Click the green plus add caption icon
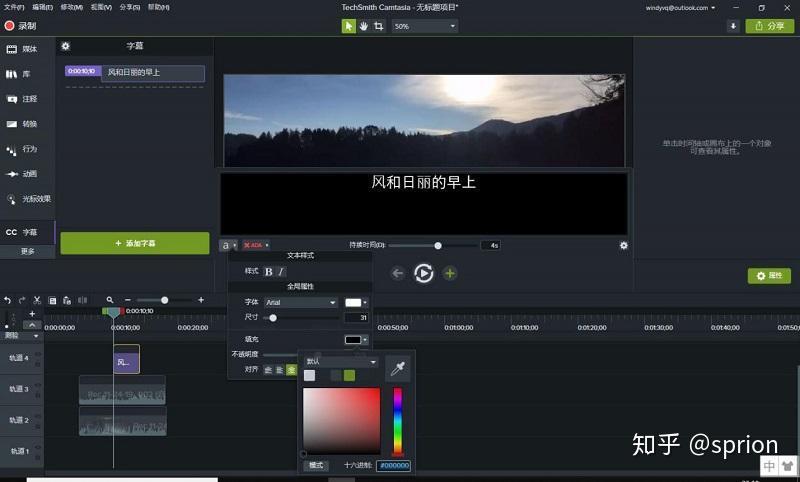Screen dimensions: 800x482 click(449, 273)
